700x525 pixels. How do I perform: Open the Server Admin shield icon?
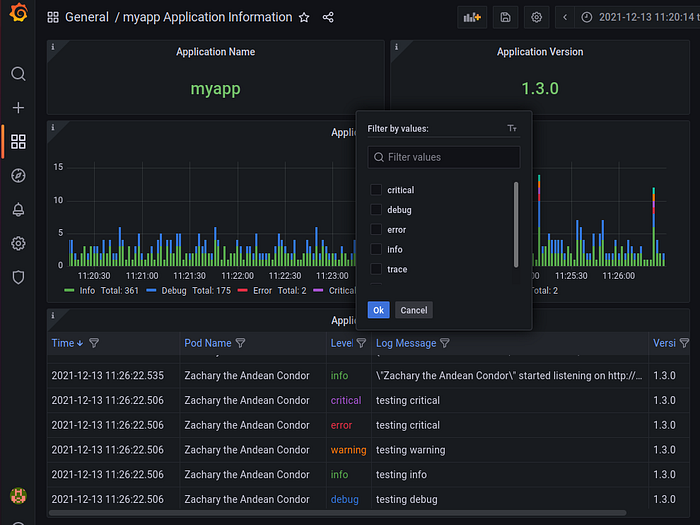(x=18, y=277)
